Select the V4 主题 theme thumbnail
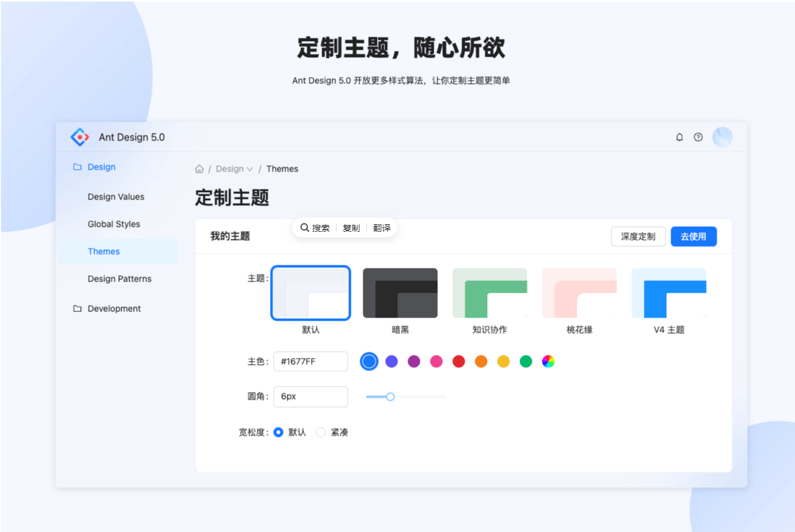Screen dimensions: 795x532 coord(669,293)
